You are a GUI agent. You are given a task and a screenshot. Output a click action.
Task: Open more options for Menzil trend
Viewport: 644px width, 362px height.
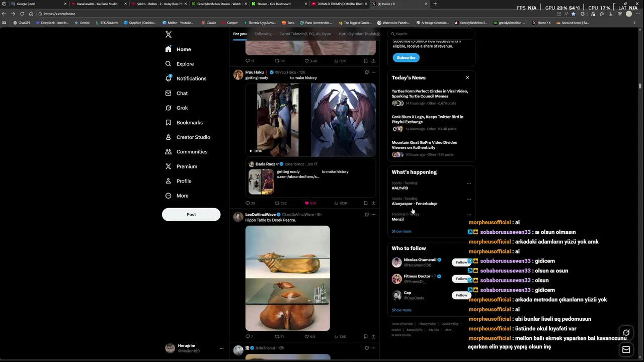469,215
